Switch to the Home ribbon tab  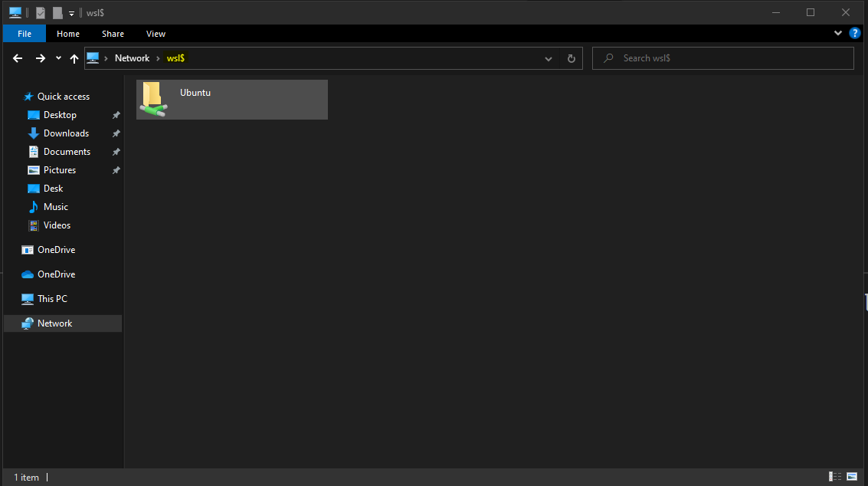click(x=68, y=34)
